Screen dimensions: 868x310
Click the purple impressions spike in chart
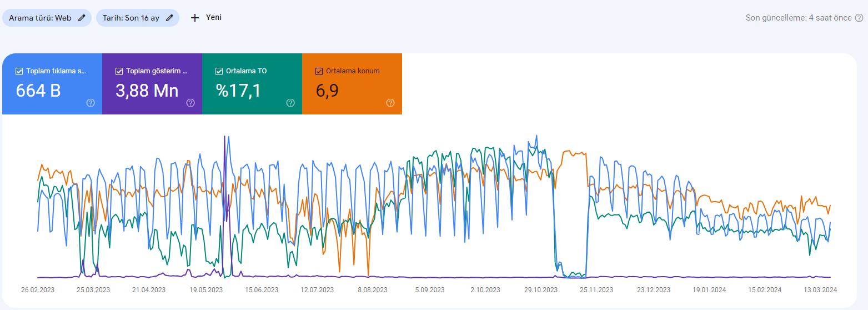pyautogui.click(x=224, y=206)
